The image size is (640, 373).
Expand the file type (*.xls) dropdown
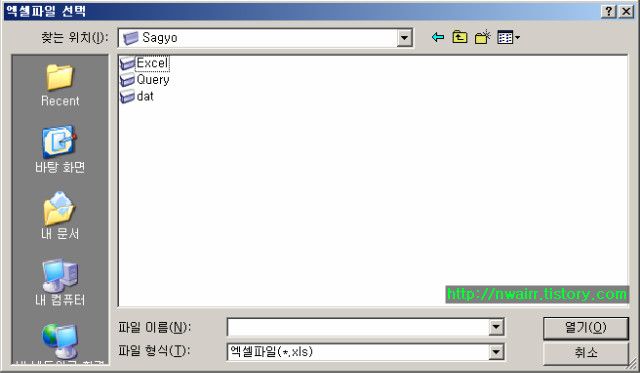point(496,352)
